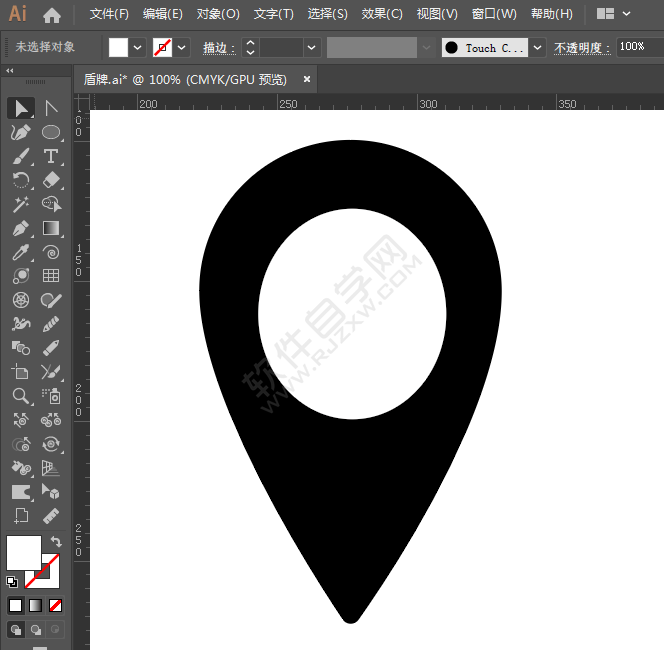Image resolution: width=664 pixels, height=650 pixels.
Task: Switch paint mode to Gradient
Action: point(36,605)
